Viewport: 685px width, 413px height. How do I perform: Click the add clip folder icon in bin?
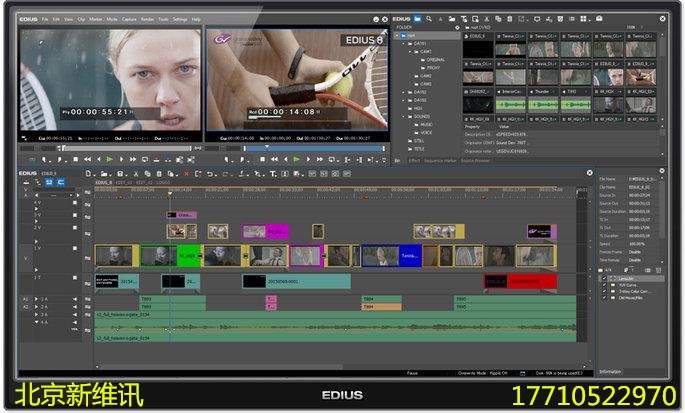(452, 19)
